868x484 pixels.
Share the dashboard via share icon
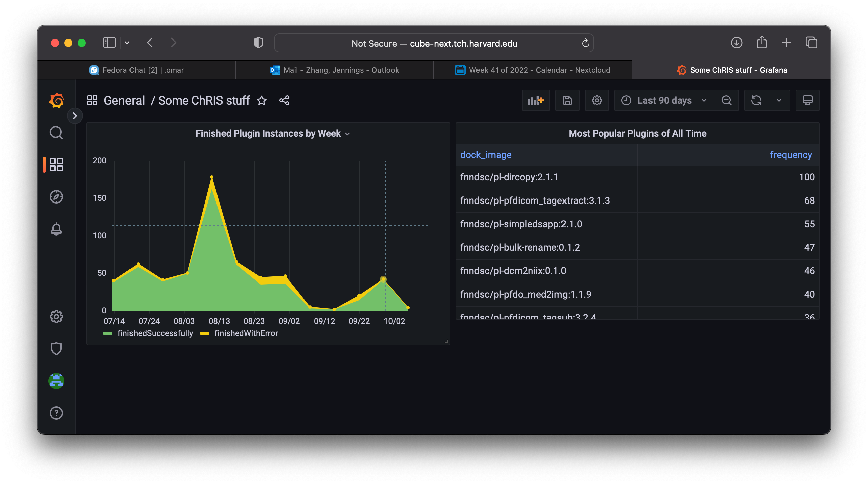(x=284, y=100)
